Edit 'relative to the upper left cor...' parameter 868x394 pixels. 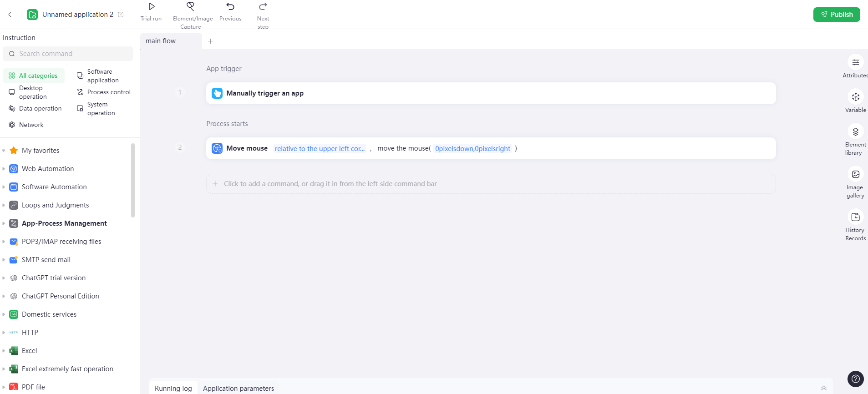pyautogui.click(x=320, y=148)
